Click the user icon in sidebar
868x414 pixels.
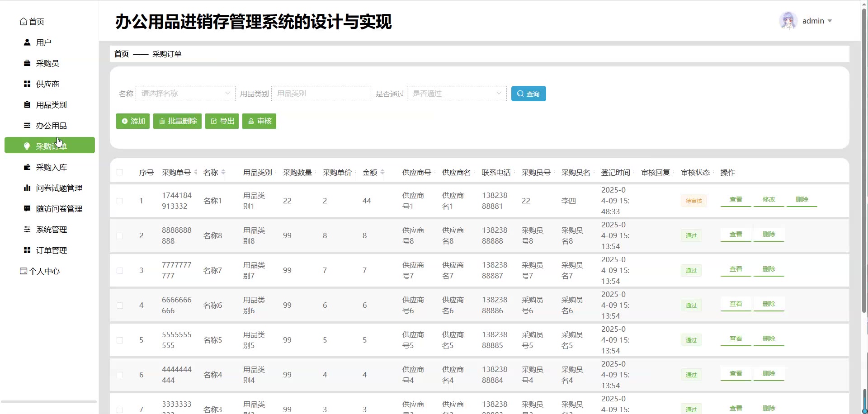27,42
